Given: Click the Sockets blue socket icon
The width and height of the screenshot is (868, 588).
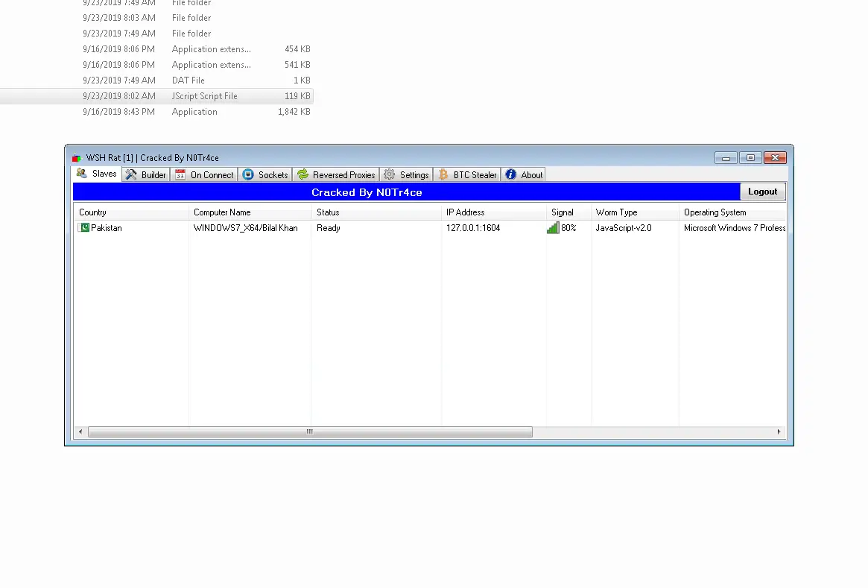Looking at the screenshot, I should click(x=247, y=174).
